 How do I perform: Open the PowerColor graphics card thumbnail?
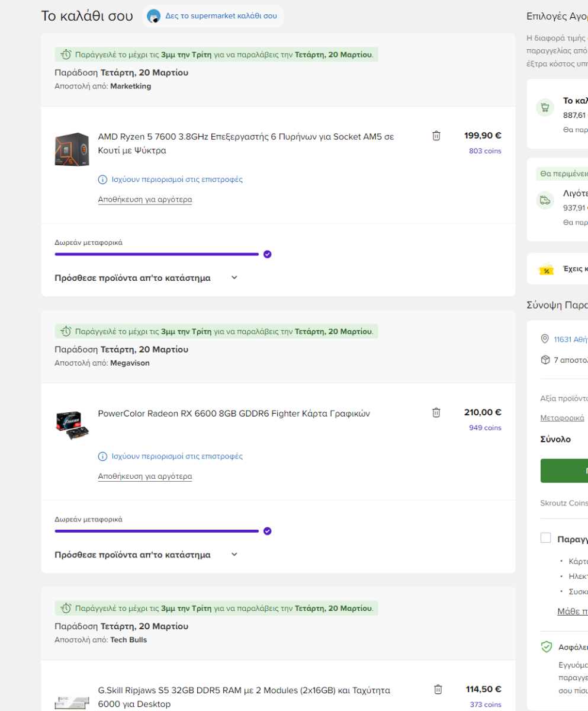[71, 425]
